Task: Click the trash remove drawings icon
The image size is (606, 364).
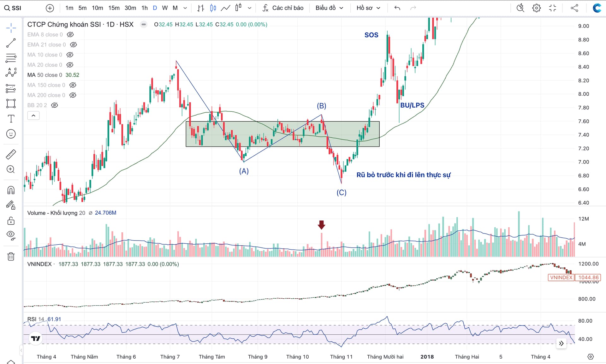Action: [x=11, y=256]
